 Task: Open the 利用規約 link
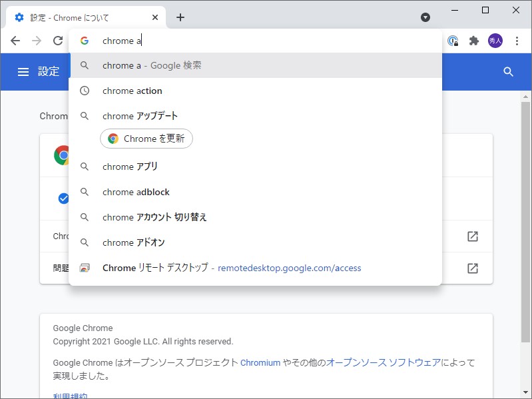click(x=70, y=396)
